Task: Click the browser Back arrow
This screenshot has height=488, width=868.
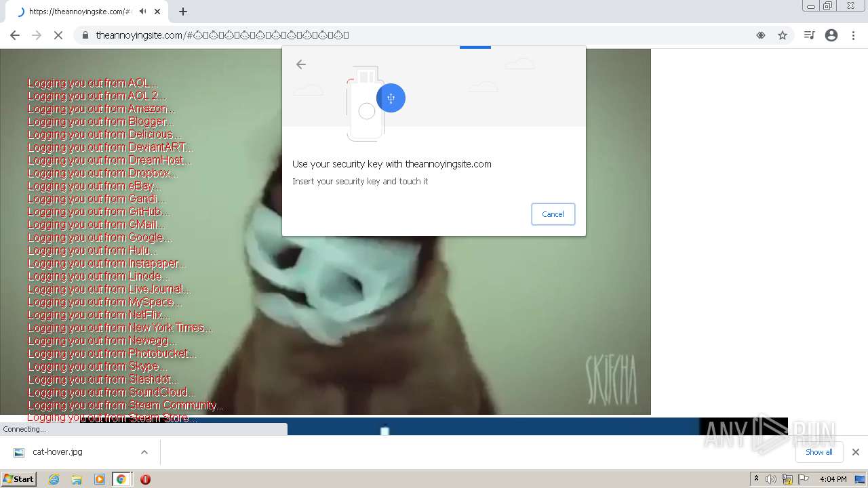Action: pyautogui.click(x=15, y=35)
